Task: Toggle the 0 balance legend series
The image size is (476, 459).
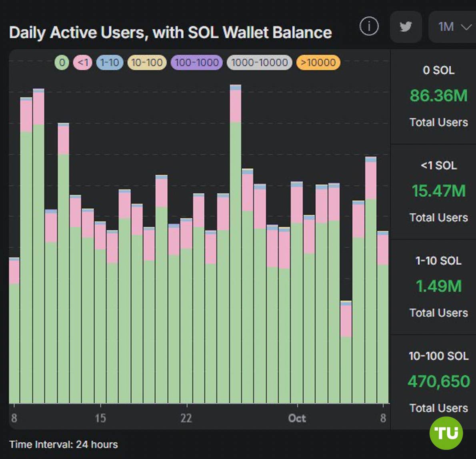Action: pos(62,62)
